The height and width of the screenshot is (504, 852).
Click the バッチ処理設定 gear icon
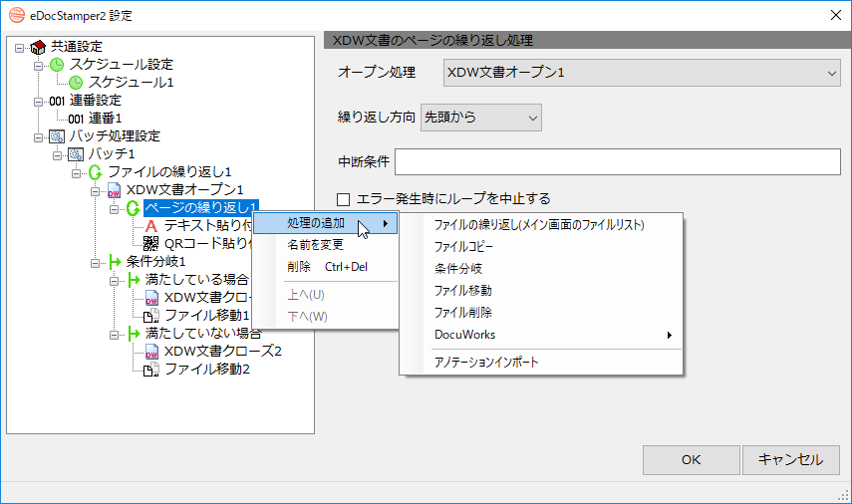(x=57, y=136)
